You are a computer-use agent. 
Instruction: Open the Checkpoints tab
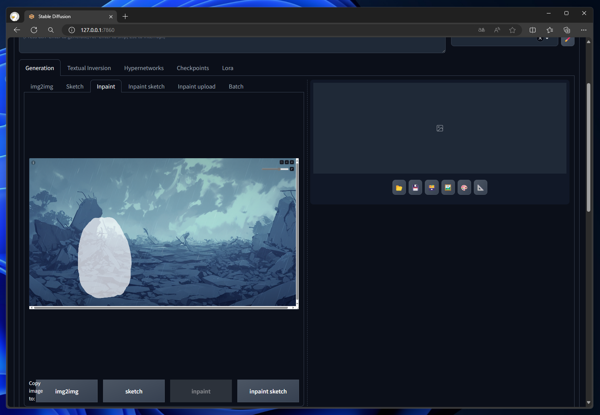[x=193, y=68]
